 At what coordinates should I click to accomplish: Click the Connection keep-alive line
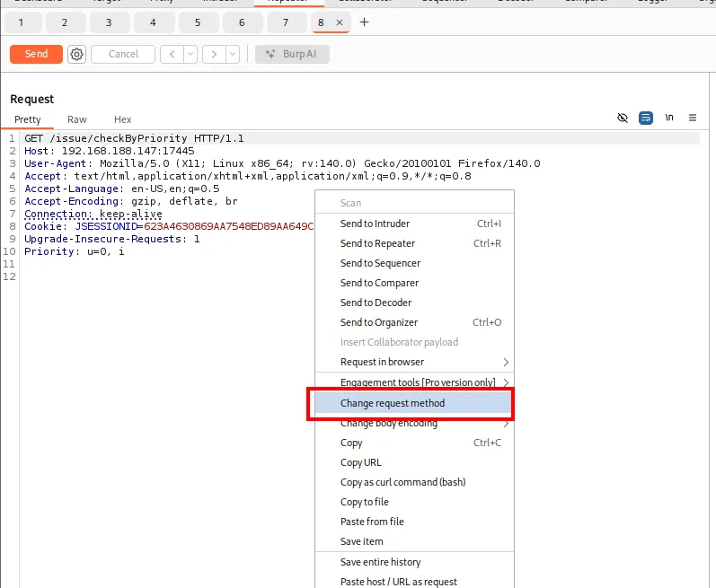tap(93, 214)
